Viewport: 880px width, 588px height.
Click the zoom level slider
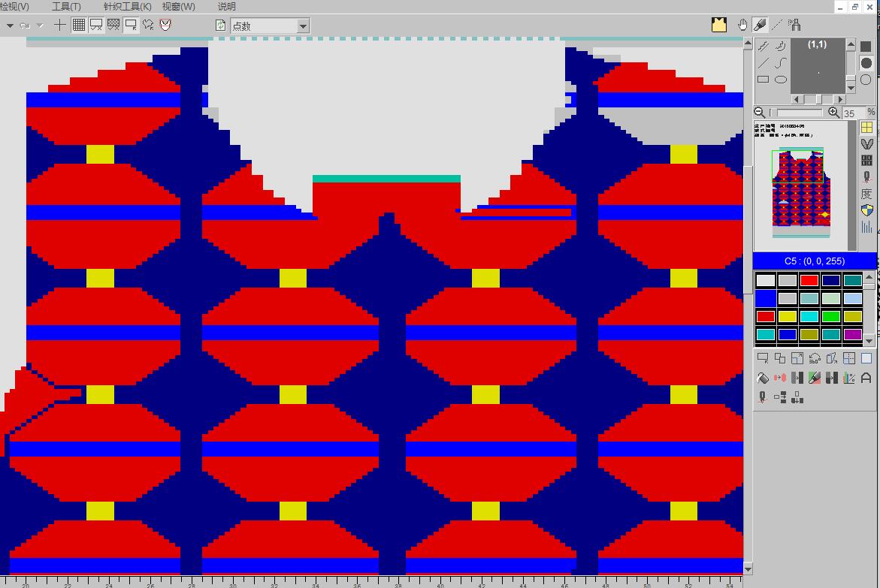(x=797, y=113)
